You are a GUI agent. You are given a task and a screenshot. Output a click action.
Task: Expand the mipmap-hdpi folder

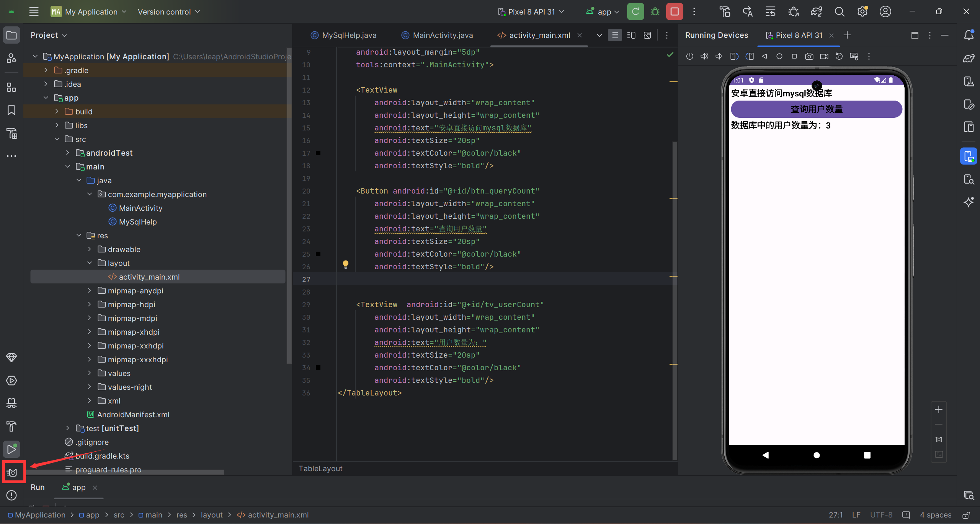click(89, 304)
